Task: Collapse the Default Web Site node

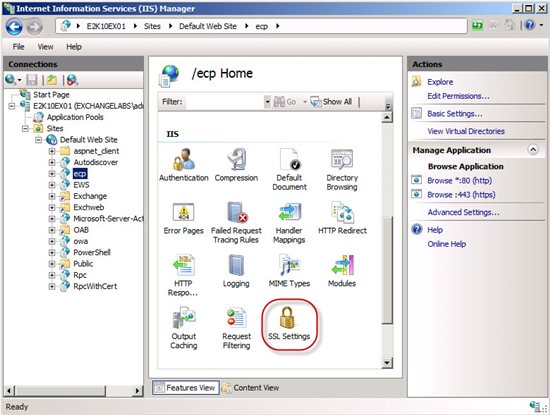Action: (x=39, y=140)
